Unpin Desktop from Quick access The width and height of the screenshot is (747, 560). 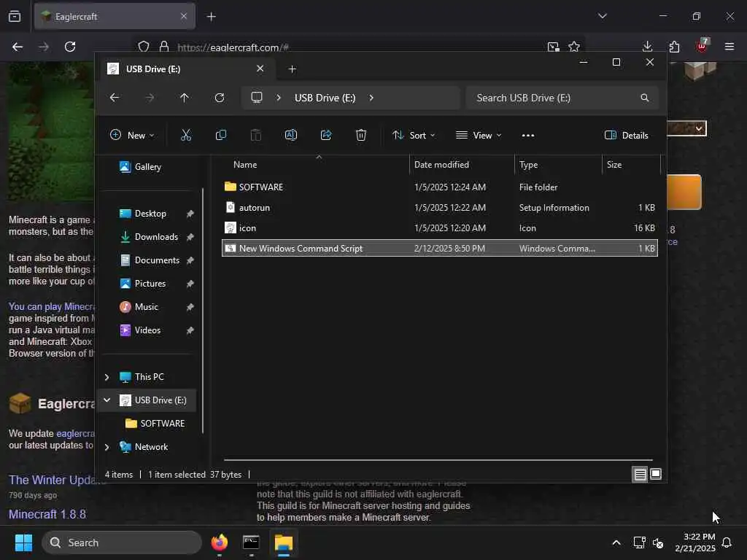tap(190, 214)
